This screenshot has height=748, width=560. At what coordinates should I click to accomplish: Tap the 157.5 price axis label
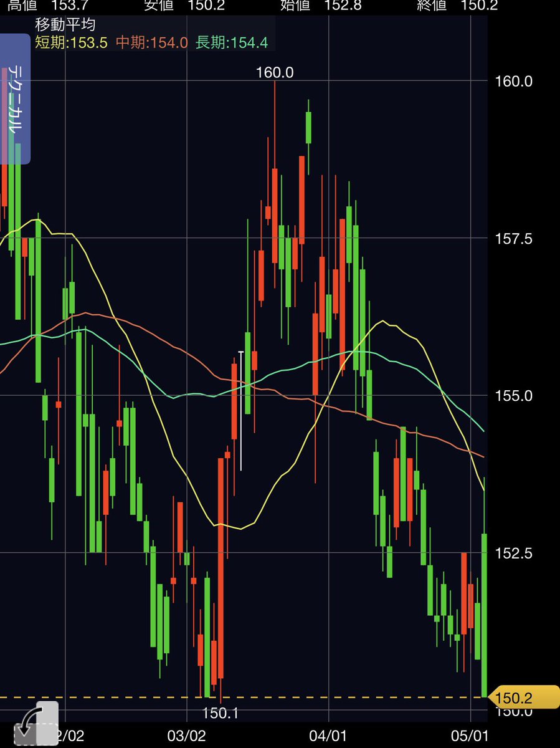514,238
